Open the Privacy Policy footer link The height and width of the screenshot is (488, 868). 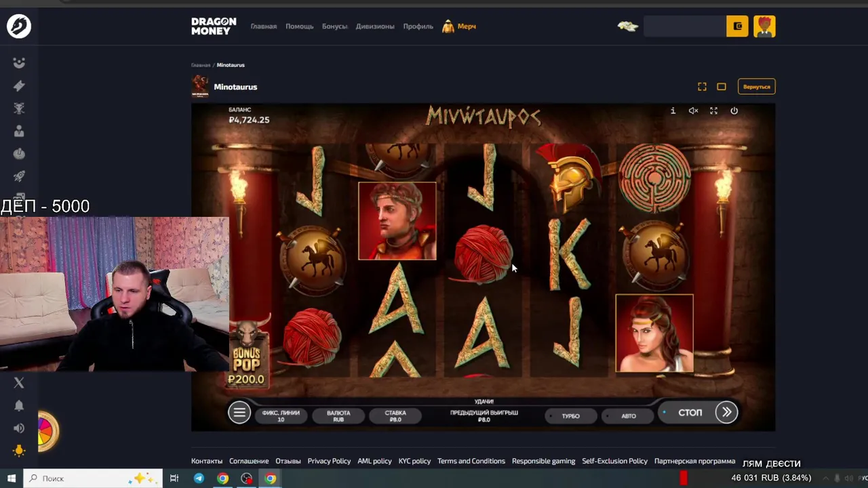(x=329, y=461)
